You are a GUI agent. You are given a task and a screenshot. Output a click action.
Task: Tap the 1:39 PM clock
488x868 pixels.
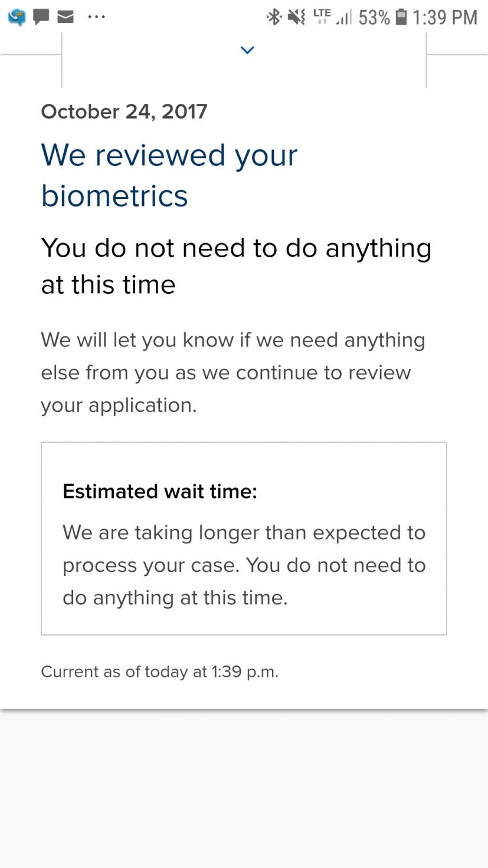point(444,18)
